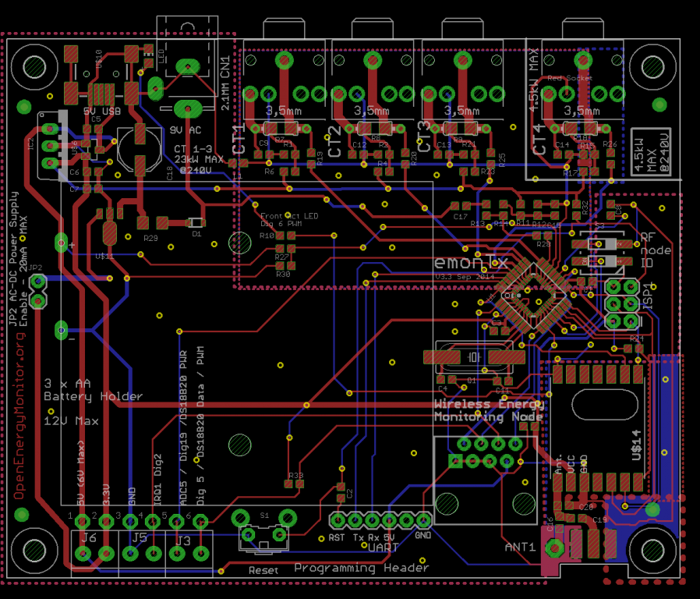The image size is (700, 599).
Task: Click the "ANT1" antenna label
Action: point(520,548)
